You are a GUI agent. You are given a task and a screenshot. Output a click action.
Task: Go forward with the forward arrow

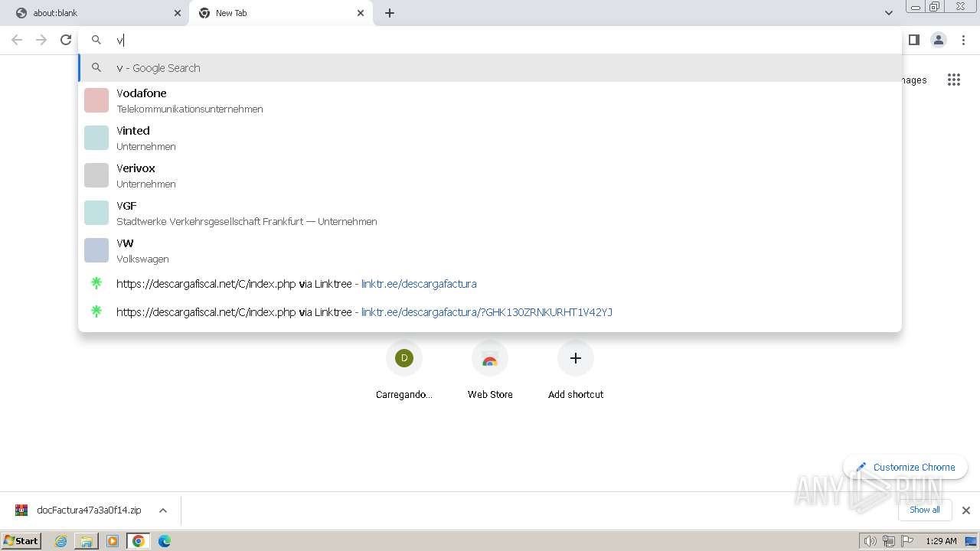click(x=41, y=40)
